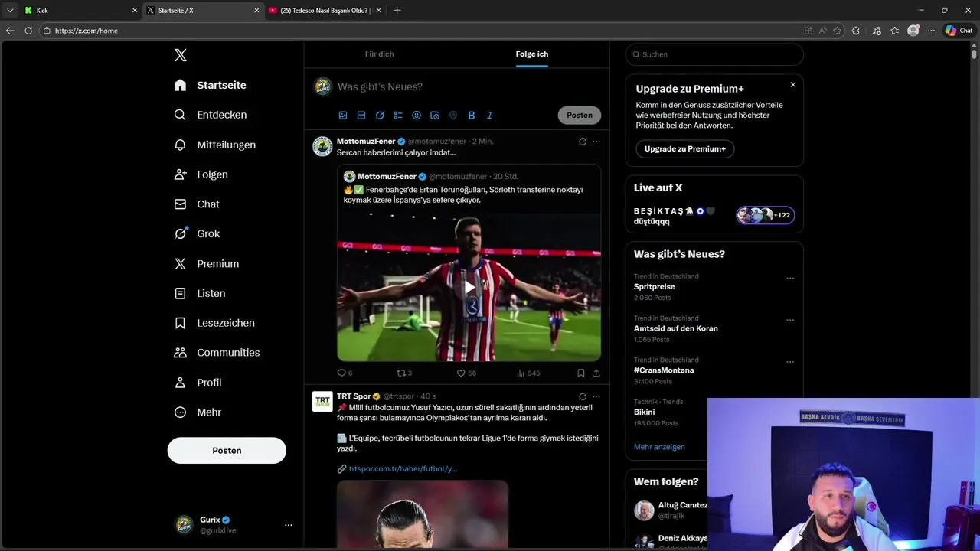Click the Upgrade zu Premium+ button
Screen dimensions: 980x551
685,149
